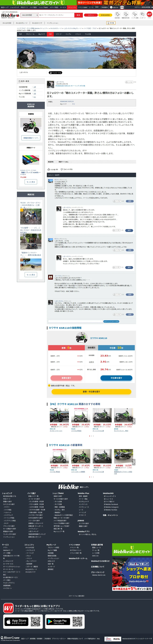Click the Webike コミュニティ logo
The image size is (153, 644).
[x=10, y=16]
